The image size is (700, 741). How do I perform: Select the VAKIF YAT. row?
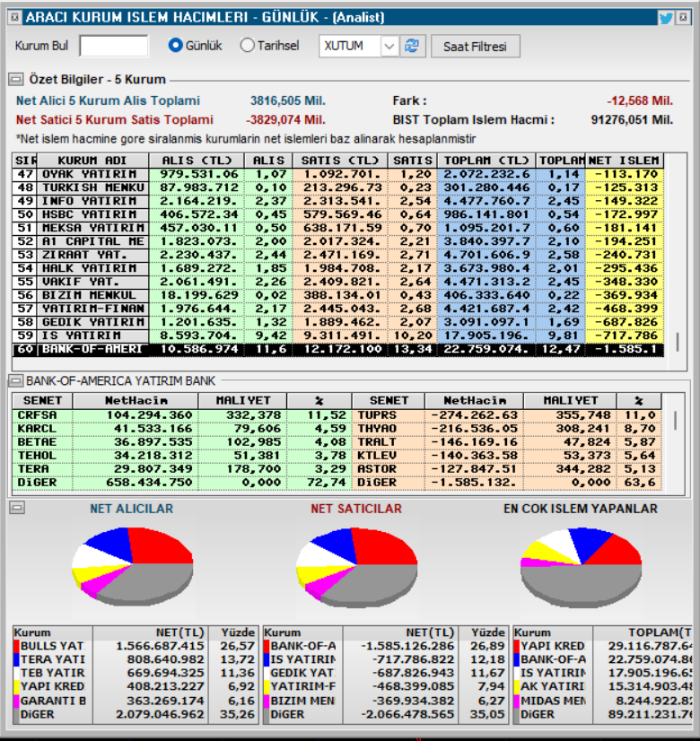[338, 282]
